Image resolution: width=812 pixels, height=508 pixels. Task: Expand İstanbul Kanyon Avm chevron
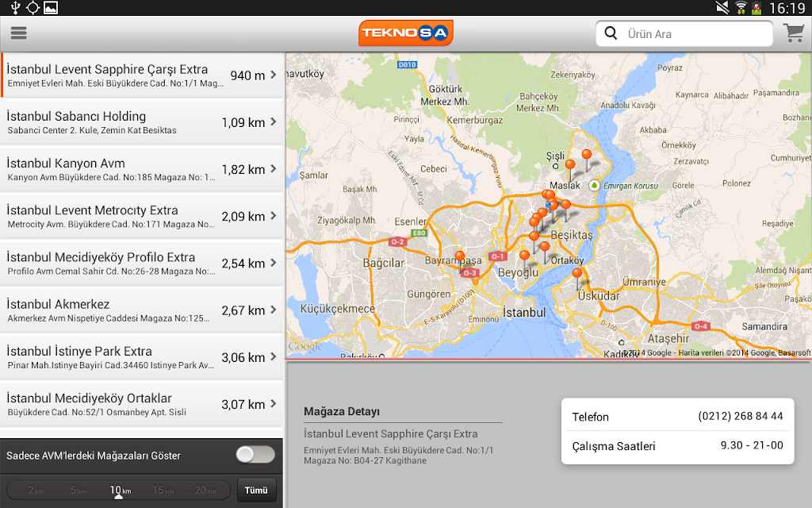point(274,169)
